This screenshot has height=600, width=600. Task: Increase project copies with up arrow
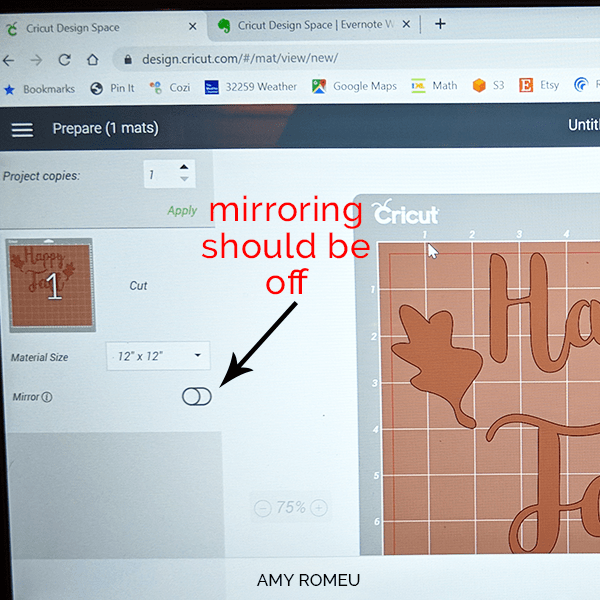(184, 167)
